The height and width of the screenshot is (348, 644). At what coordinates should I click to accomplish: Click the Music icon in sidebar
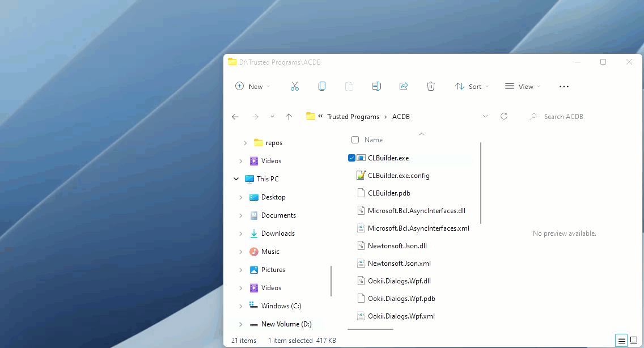point(254,252)
